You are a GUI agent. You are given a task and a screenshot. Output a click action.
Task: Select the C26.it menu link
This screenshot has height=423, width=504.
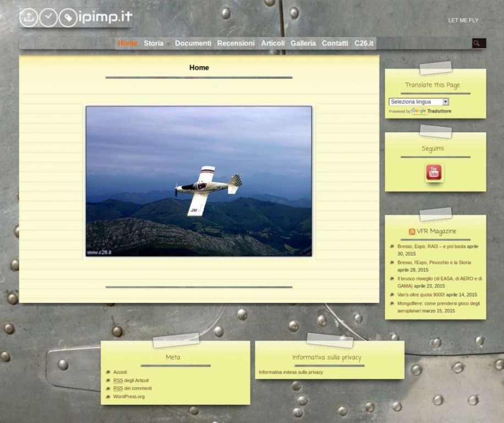364,43
